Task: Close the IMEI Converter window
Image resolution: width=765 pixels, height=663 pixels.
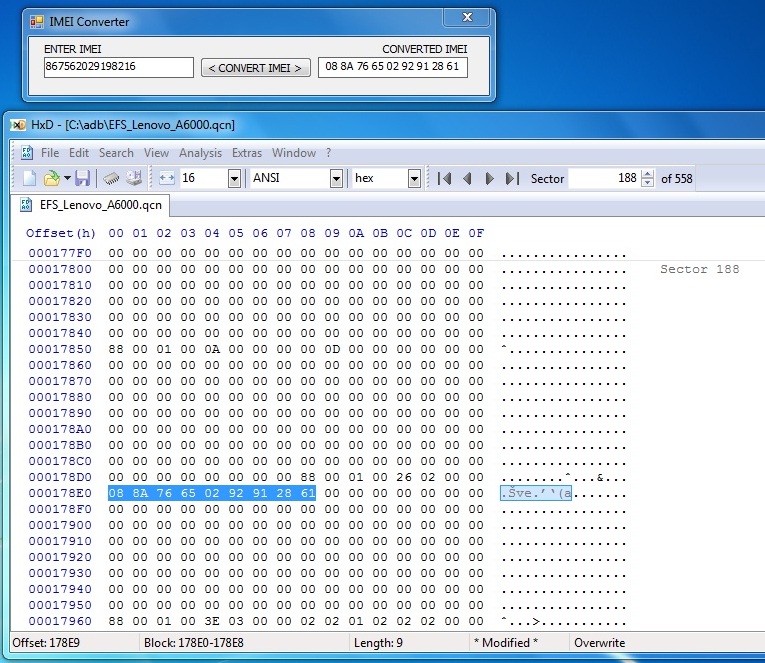Action: [467, 18]
